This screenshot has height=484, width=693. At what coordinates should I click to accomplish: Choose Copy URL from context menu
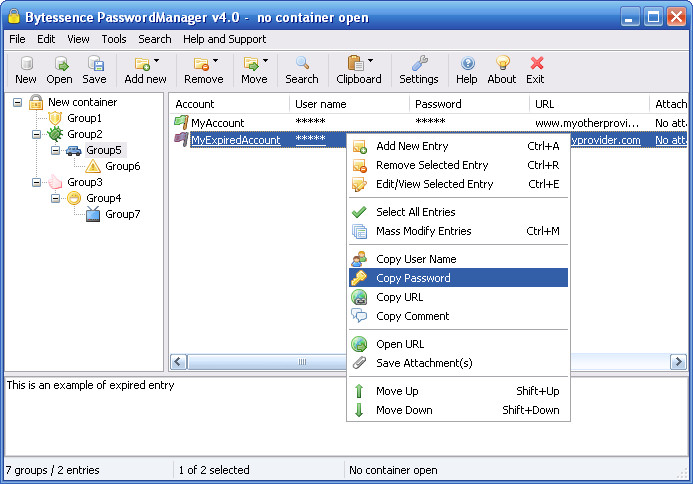point(458,297)
